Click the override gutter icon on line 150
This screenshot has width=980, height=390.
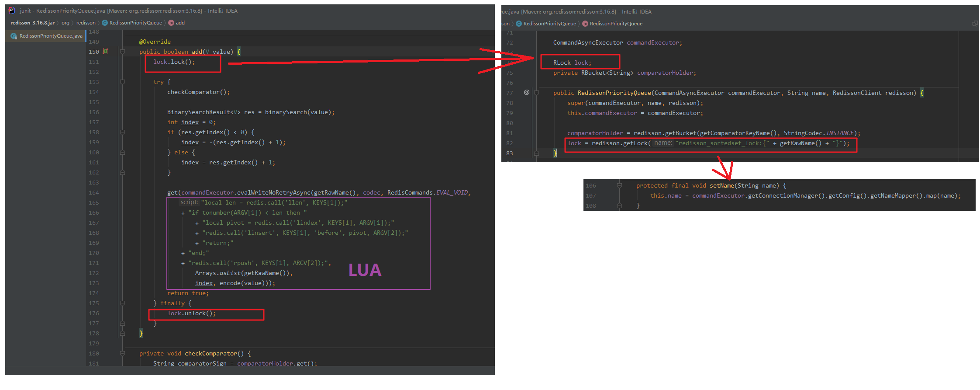click(x=105, y=52)
